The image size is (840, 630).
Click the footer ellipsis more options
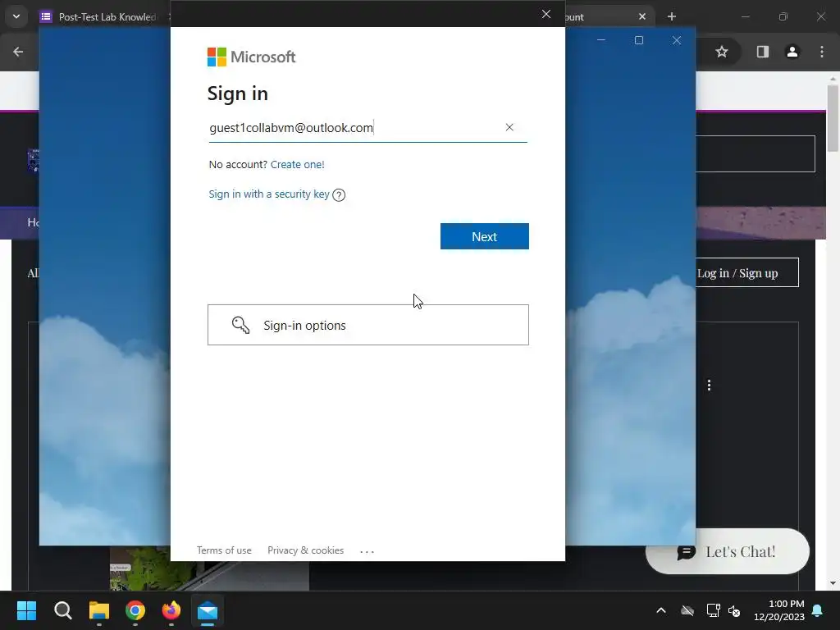(367, 550)
